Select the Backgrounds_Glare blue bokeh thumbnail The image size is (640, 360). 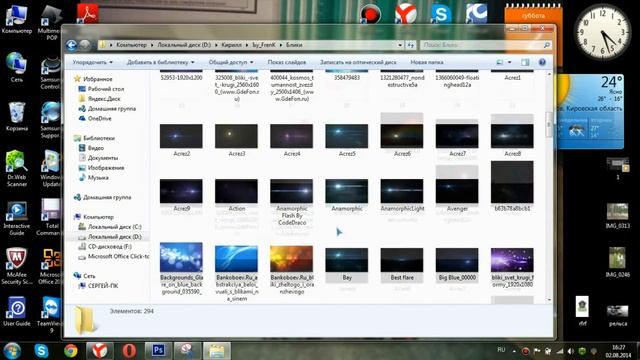pyautogui.click(x=181, y=258)
